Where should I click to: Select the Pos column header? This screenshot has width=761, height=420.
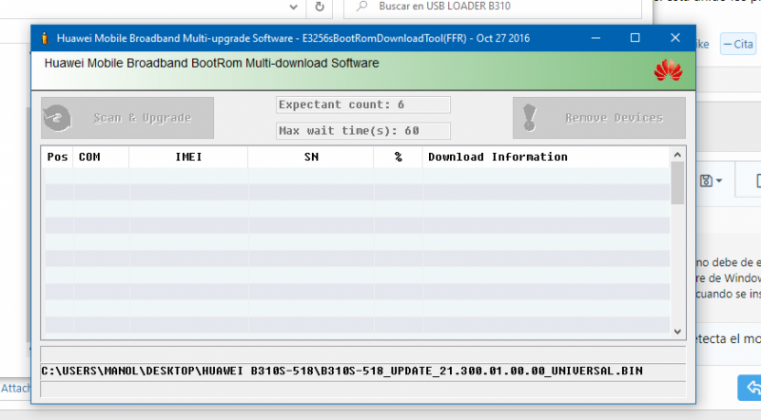click(x=57, y=157)
